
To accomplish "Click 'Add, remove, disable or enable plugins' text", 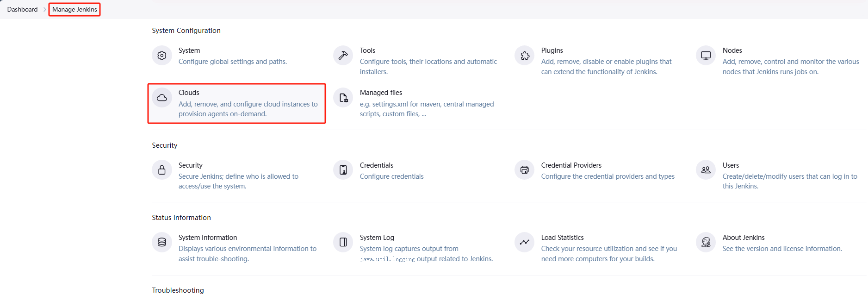I will [606, 67].
